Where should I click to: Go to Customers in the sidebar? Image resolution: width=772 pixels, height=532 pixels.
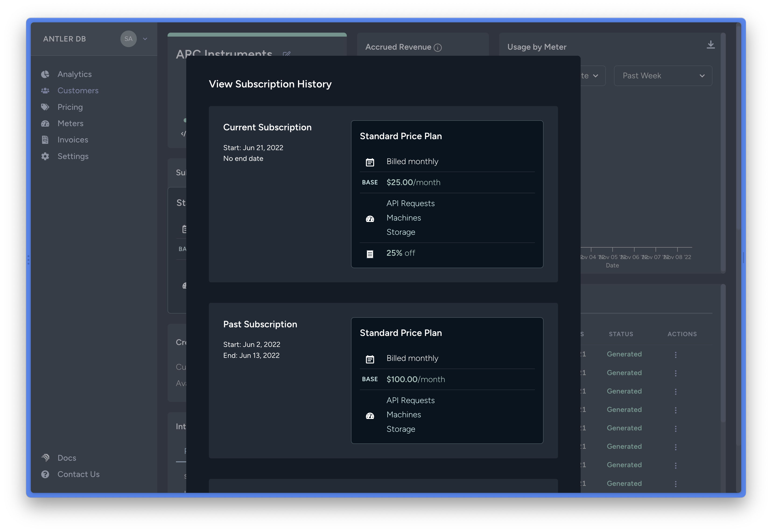[x=78, y=91]
